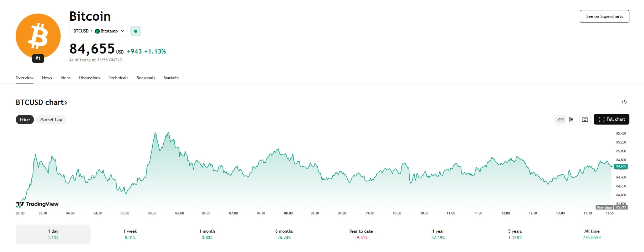Open the Technicals tab
This screenshot has width=644, height=252.
118,78
